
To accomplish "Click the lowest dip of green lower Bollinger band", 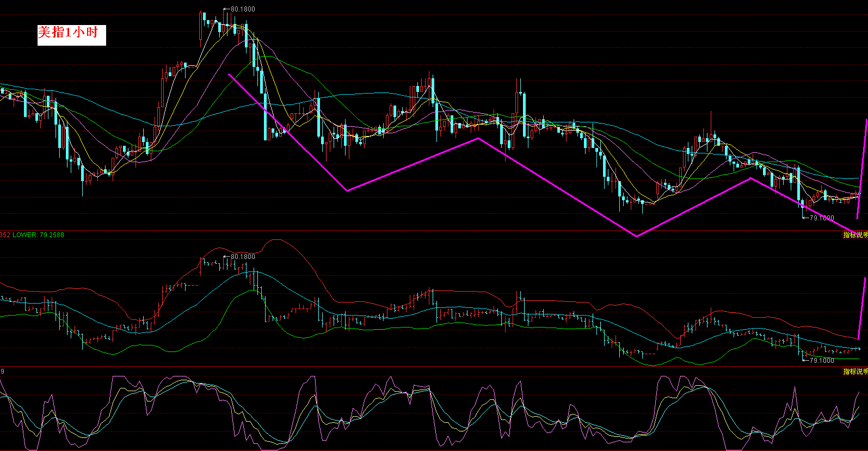I will point(653,365).
